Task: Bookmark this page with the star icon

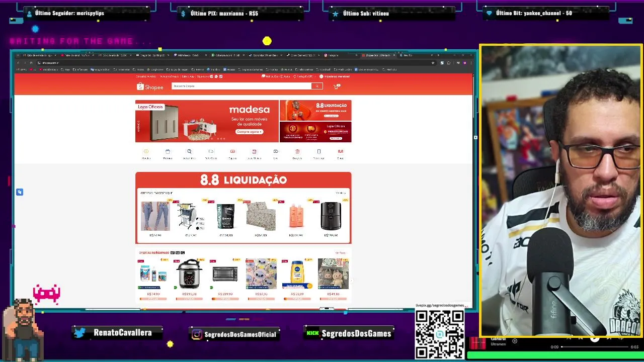Action: [433, 63]
